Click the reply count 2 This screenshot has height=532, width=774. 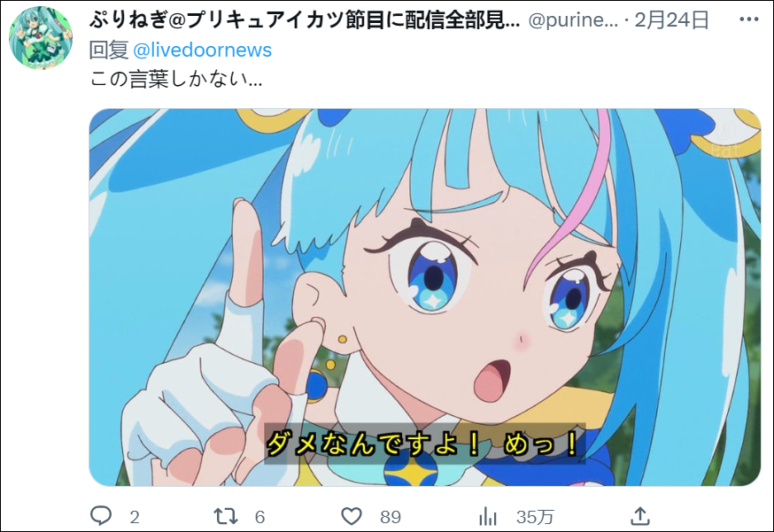tap(135, 517)
